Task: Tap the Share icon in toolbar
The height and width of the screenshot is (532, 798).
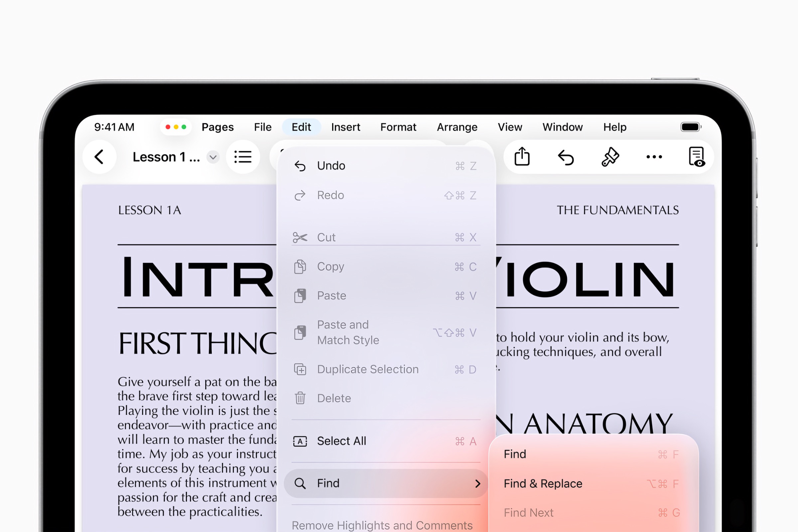Action: coord(522,157)
